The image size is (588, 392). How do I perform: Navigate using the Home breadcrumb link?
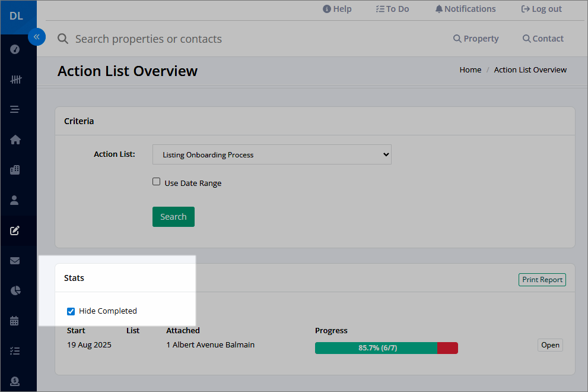click(x=470, y=69)
